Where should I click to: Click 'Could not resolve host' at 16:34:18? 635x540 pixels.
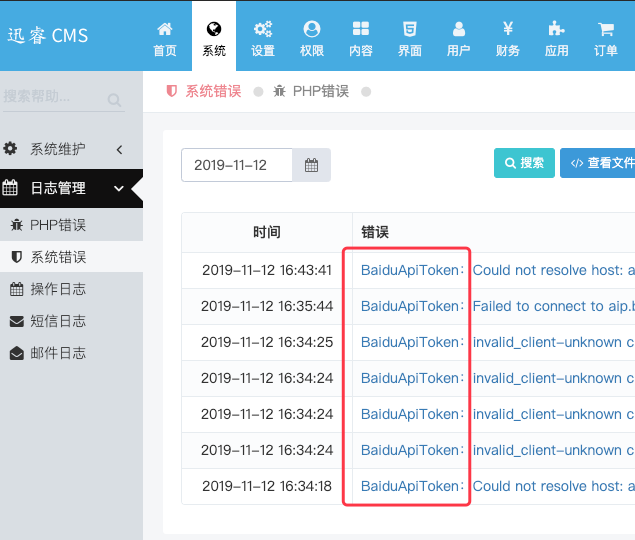pyautogui.click(x=554, y=486)
